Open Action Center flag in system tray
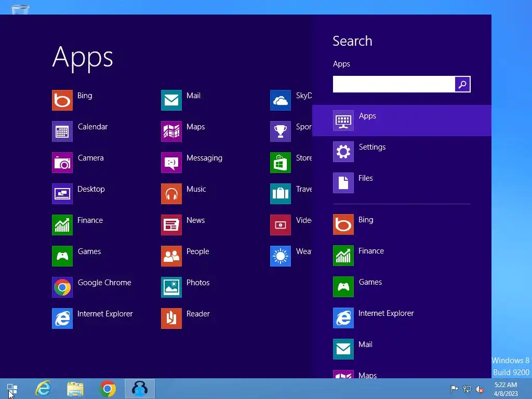The height and width of the screenshot is (399, 532). [x=454, y=389]
